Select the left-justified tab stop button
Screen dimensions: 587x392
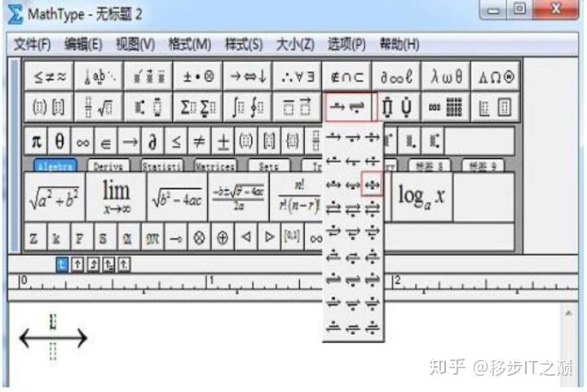[62, 264]
